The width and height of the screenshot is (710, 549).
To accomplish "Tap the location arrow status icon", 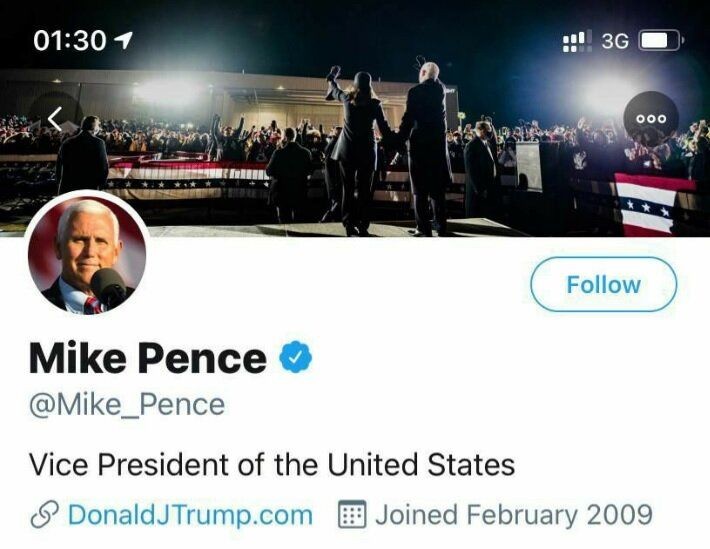I will 123,40.
